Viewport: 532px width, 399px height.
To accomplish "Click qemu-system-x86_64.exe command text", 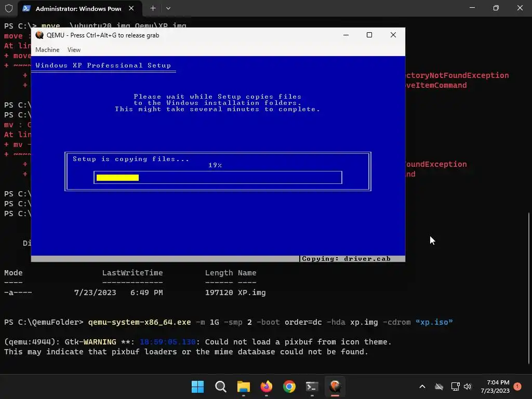I will (139, 322).
